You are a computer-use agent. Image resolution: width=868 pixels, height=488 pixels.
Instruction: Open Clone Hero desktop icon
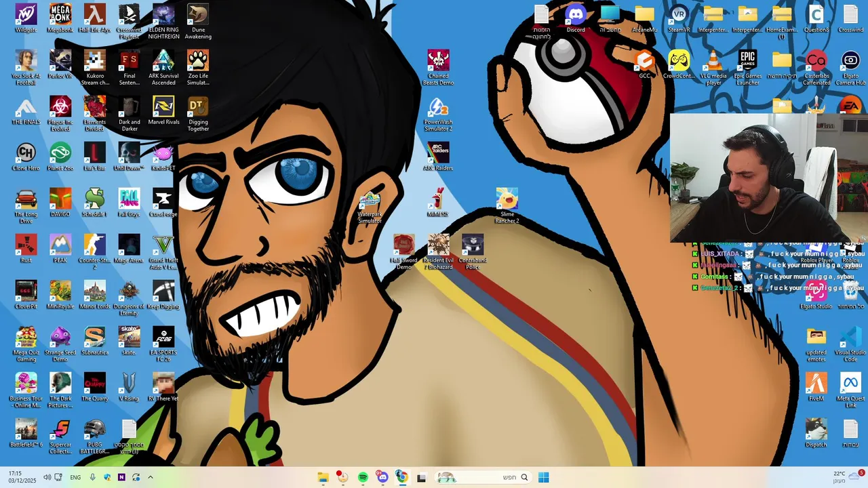click(26, 157)
